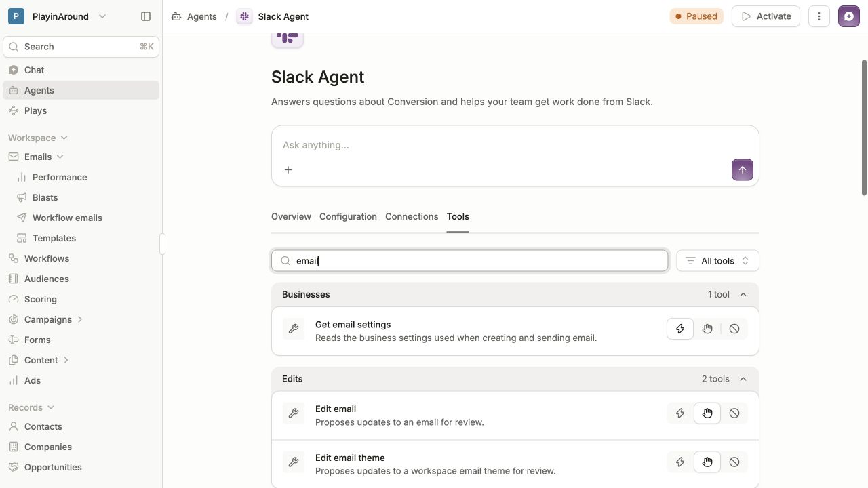Go to Workflow emails
This screenshot has width=868, height=488.
[67, 218]
